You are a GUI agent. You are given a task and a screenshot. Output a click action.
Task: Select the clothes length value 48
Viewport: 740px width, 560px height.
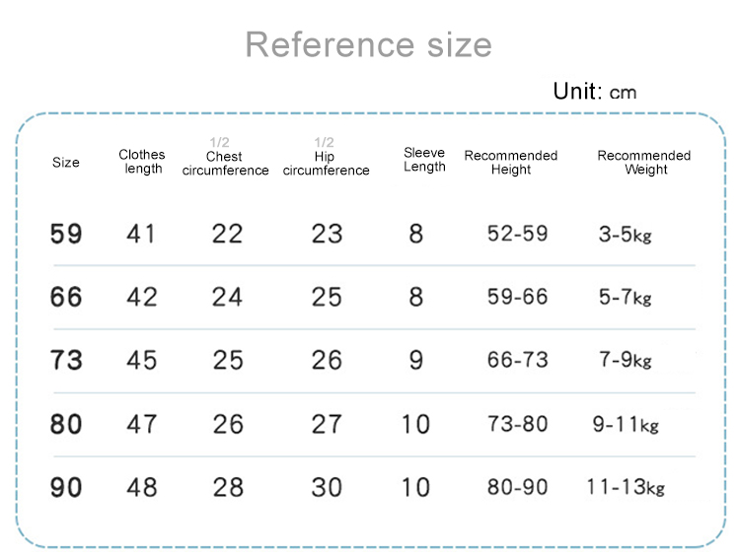(x=141, y=487)
